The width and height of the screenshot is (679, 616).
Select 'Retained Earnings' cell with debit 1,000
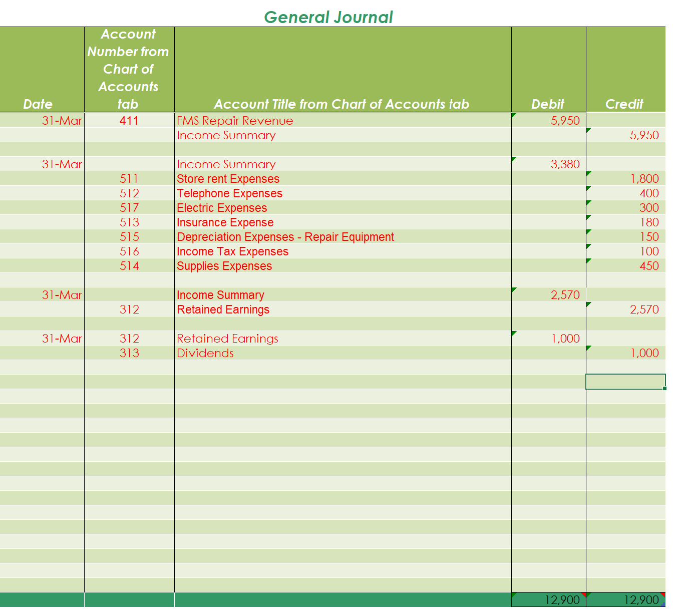pos(343,339)
